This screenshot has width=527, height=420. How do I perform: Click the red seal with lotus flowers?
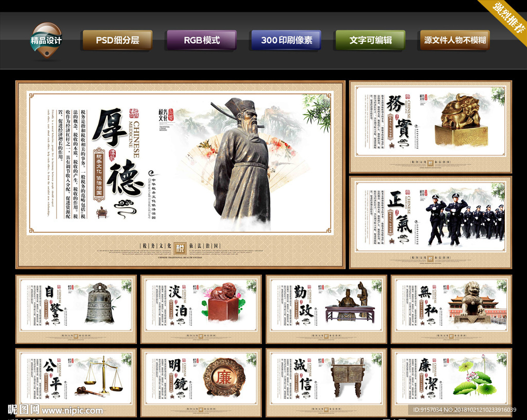pos(223,302)
